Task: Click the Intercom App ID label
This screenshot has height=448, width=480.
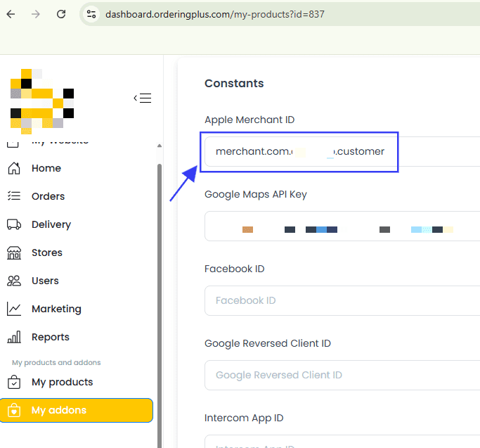Action: [x=244, y=418]
